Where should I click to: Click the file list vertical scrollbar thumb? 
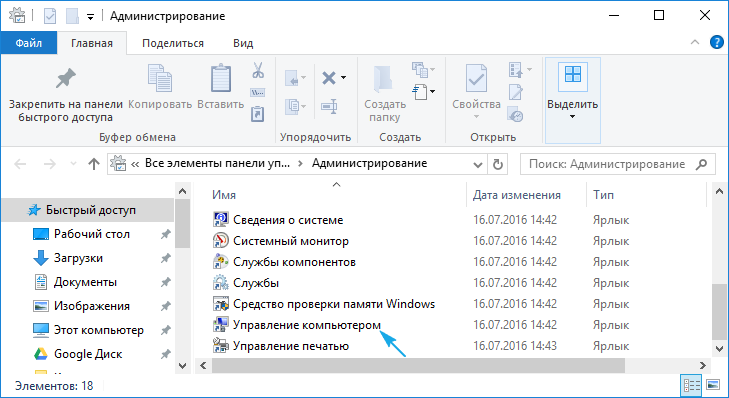[719, 312]
